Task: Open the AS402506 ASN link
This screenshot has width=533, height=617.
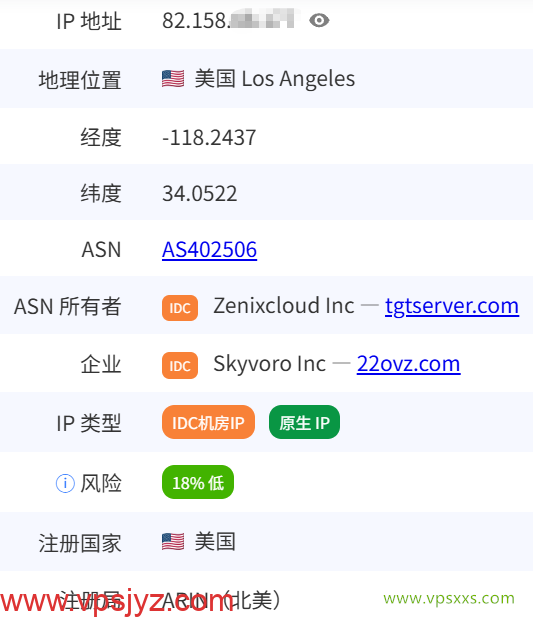Action: 209,249
